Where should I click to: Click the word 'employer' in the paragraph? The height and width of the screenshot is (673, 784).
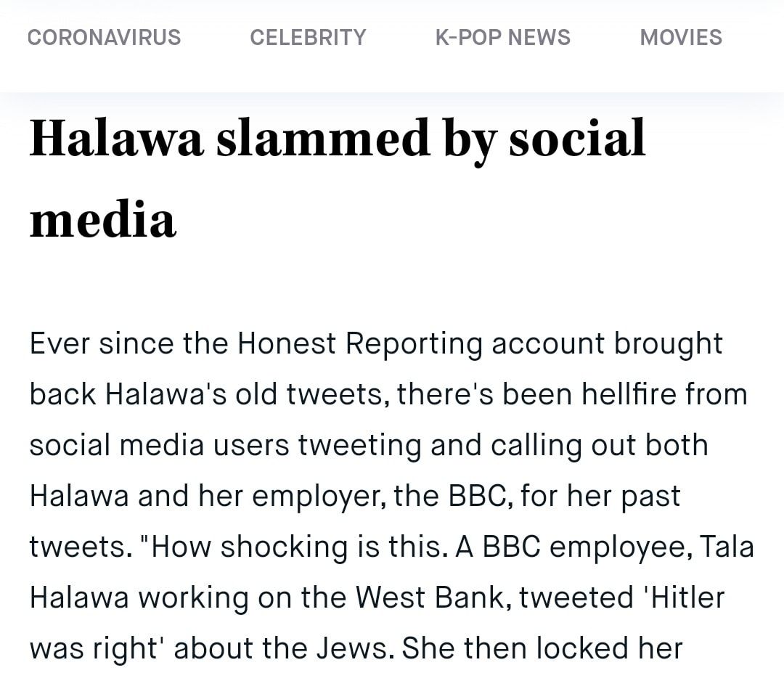click(x=318, y=497)
